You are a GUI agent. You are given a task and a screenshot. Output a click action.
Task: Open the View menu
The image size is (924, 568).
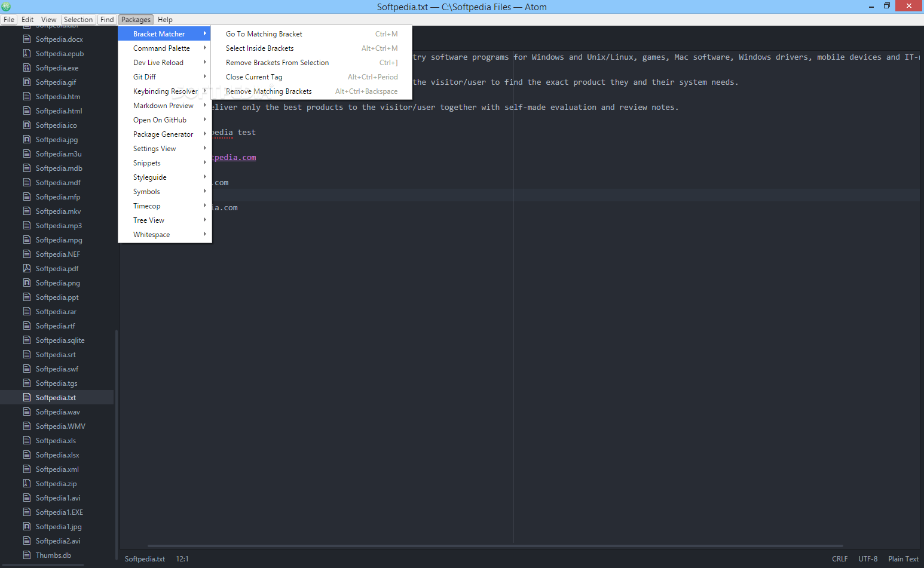[49, 20]
